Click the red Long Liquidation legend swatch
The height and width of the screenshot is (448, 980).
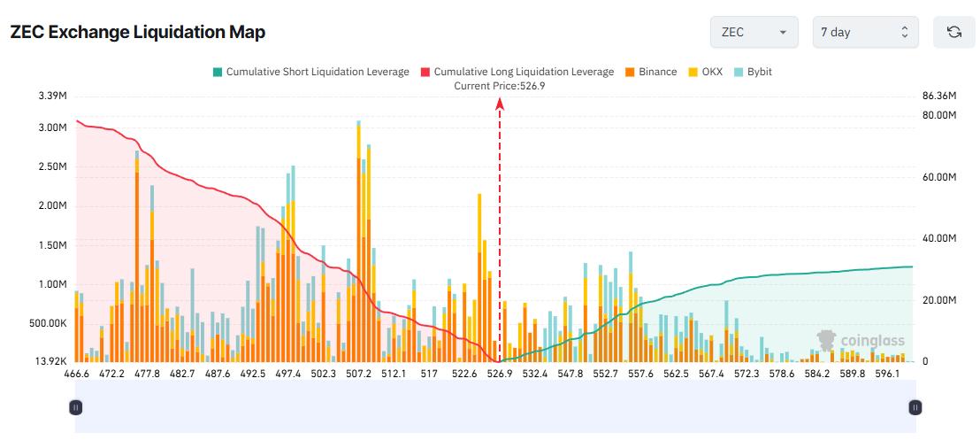[x=425, y=72]
